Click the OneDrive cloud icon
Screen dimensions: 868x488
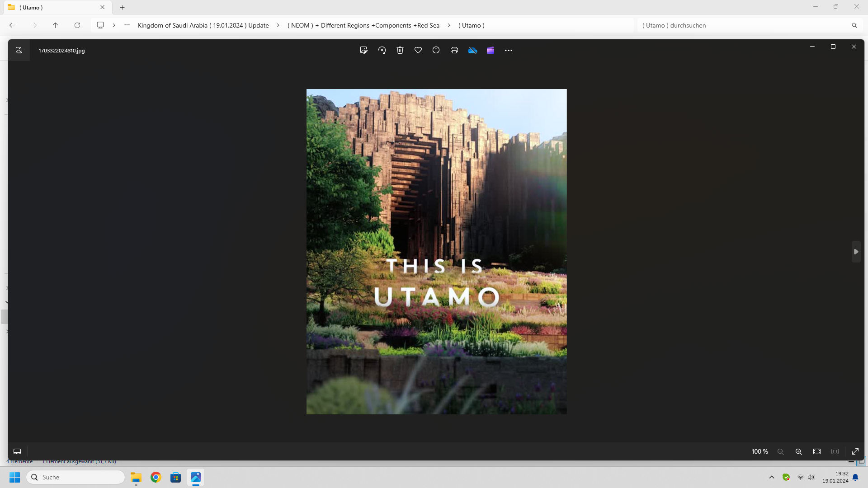click(472, 50)
